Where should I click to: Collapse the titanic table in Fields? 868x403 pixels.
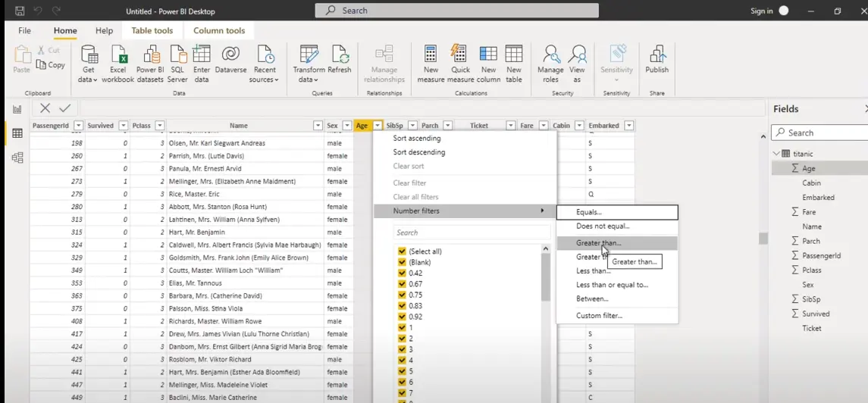(x=776, y=154)
